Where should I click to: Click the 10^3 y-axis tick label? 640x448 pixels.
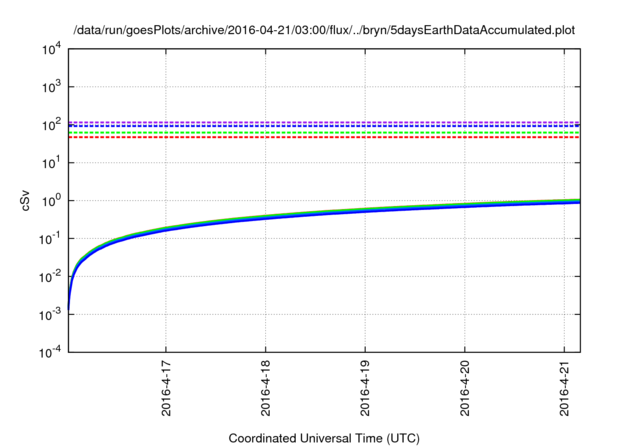[51, 87]
